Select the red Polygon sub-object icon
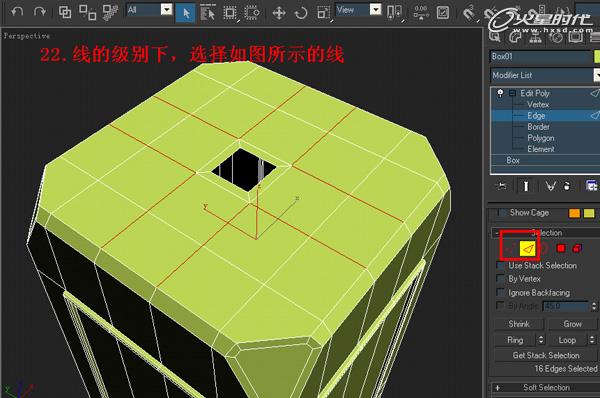This screenshot has width=600, height=398. (x=561, y=248)
